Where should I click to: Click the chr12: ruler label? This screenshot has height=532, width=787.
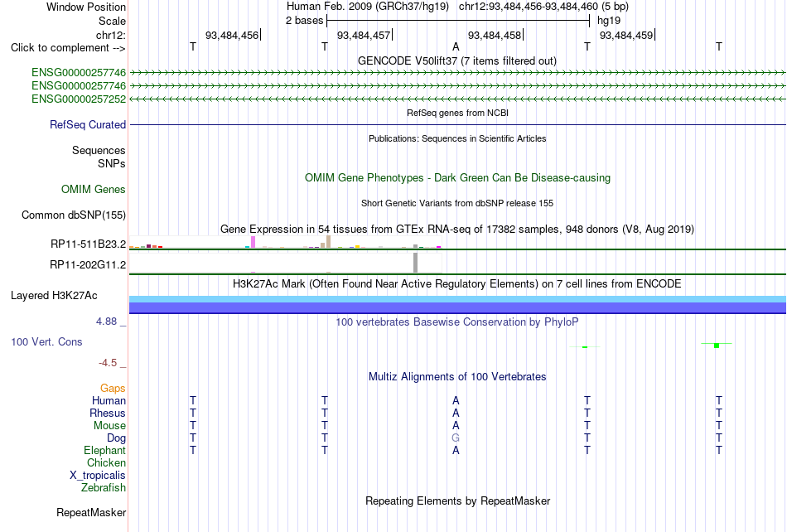[111, 35]
